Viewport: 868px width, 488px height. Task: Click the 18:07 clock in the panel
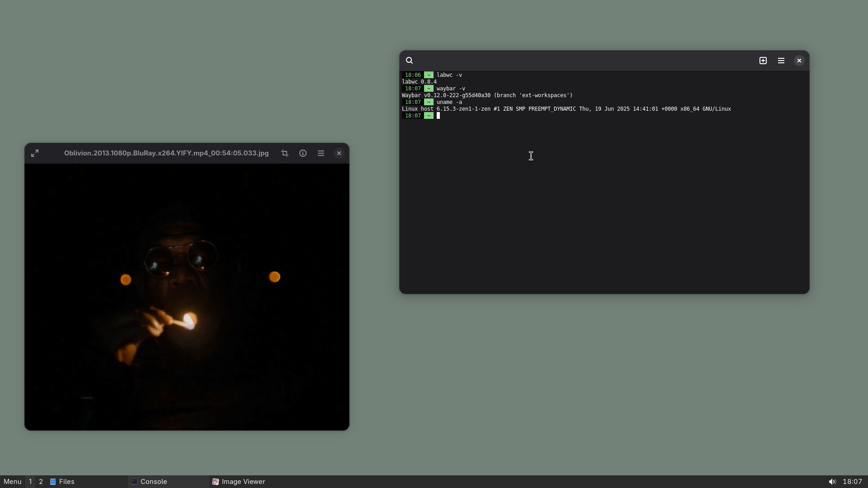coord(853,482)
